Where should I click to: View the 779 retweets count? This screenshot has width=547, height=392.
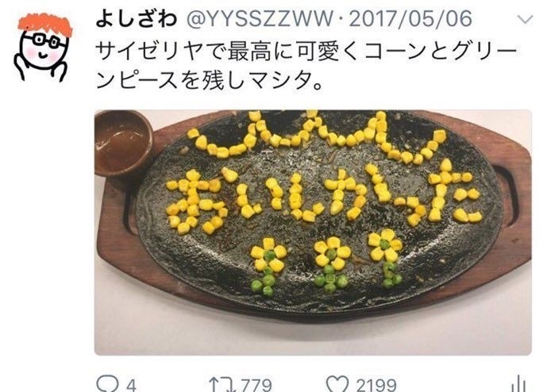tap(256, 385)
